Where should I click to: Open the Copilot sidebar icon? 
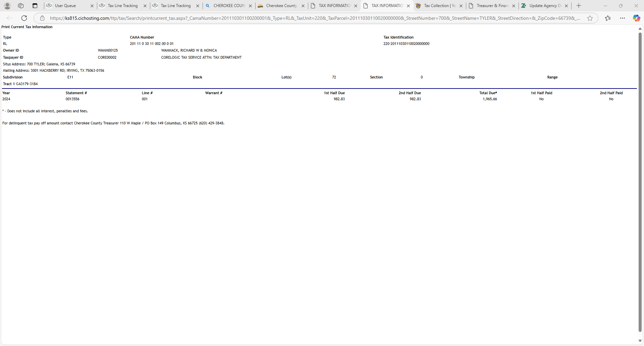pyautogui.click(x=636, y=18)
